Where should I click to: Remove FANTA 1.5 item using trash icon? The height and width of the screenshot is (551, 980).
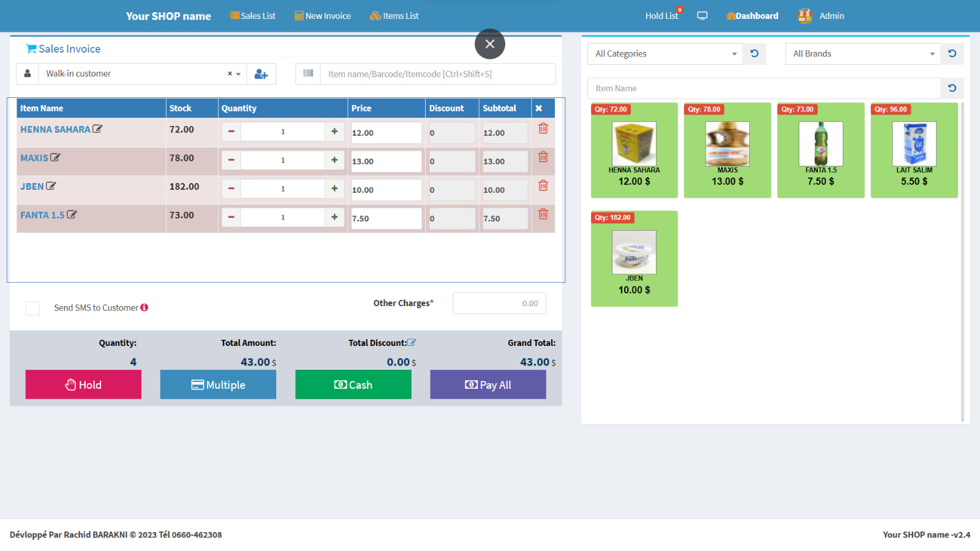click(x=543, y=214)
